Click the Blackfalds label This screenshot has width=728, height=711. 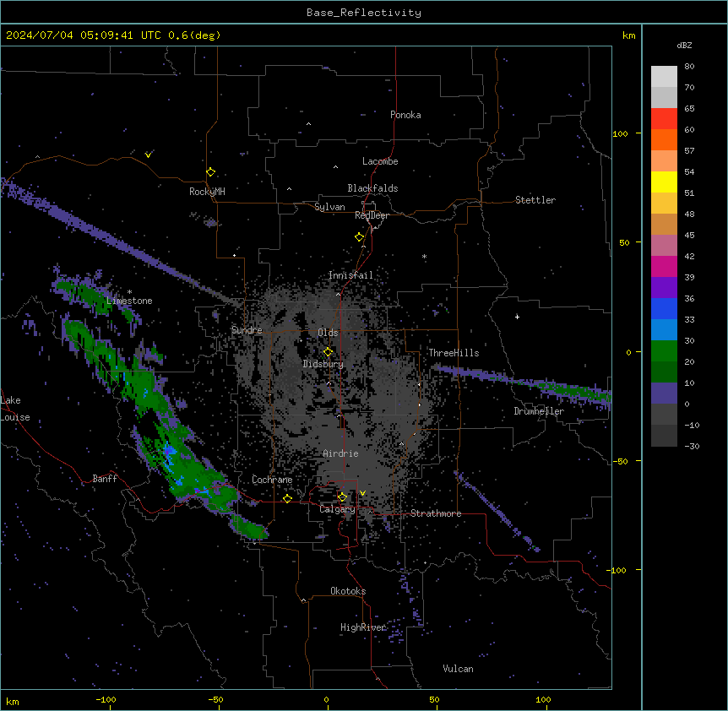click(x=372, y=188)
